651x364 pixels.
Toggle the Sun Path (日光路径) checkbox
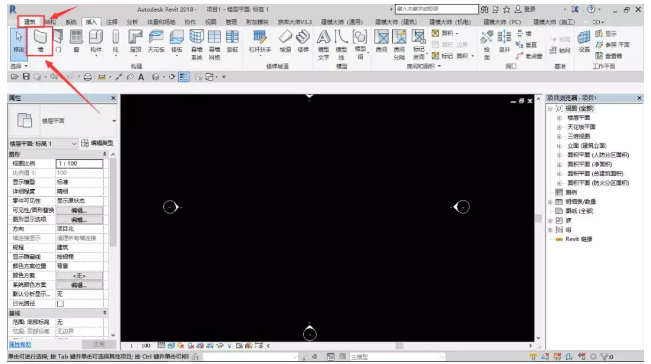click(x=60, y=304)
